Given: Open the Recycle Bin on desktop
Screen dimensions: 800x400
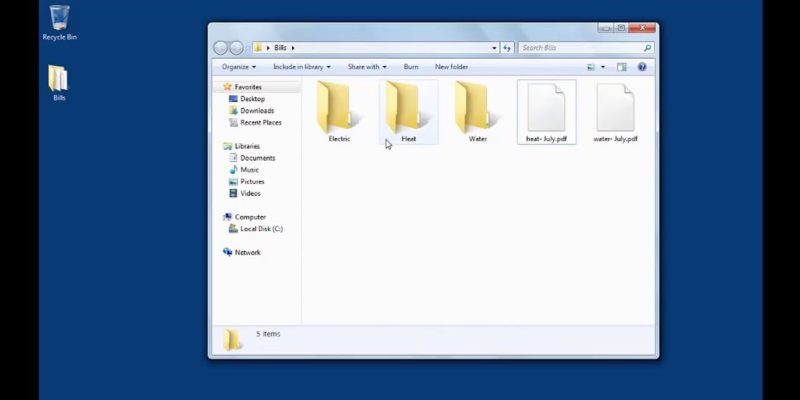Looking at the screenshot, I should (x=59, y=20).
